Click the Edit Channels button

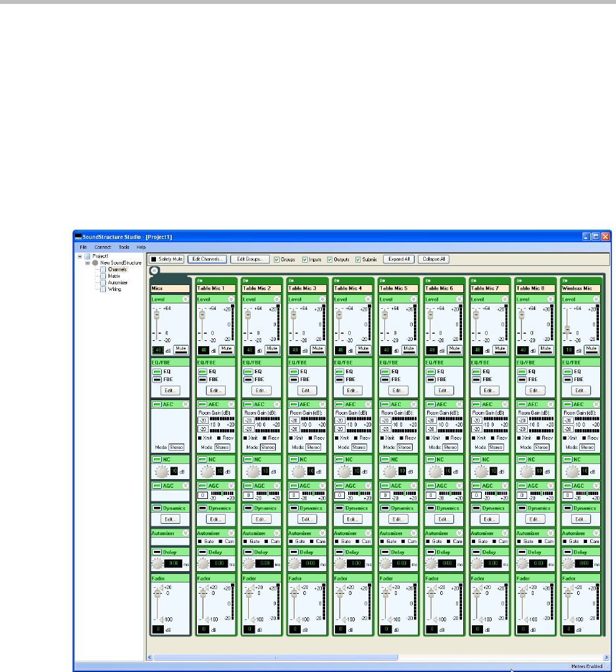pos(207,259)
